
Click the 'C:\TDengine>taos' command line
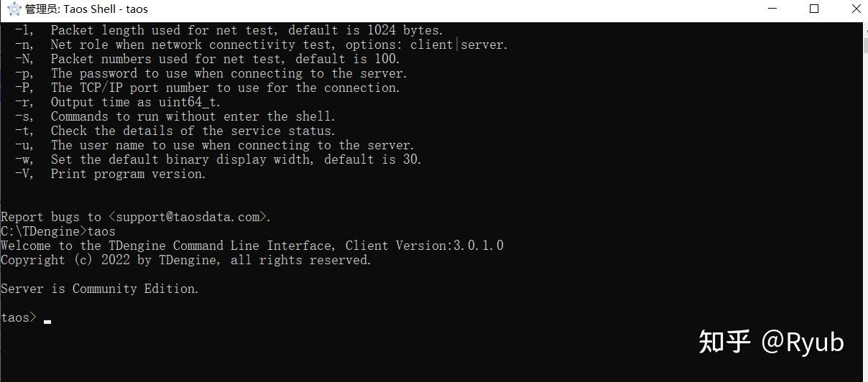(58, 231)
